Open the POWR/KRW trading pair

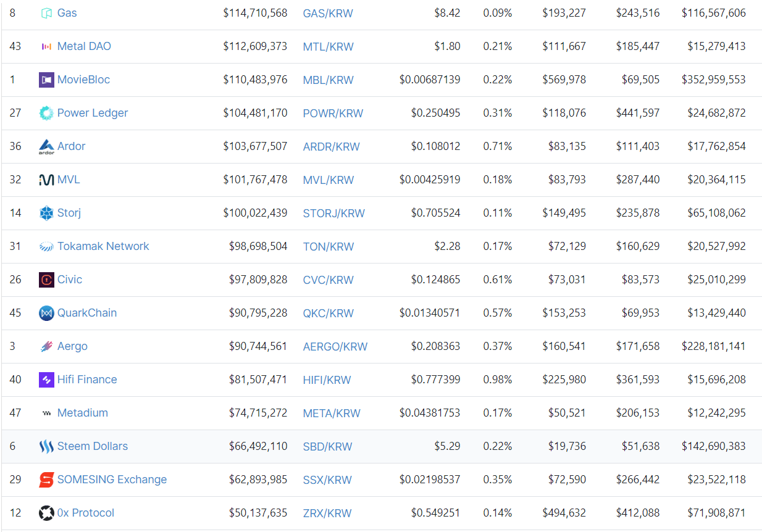pyautogui.click(x=333, y=114)
